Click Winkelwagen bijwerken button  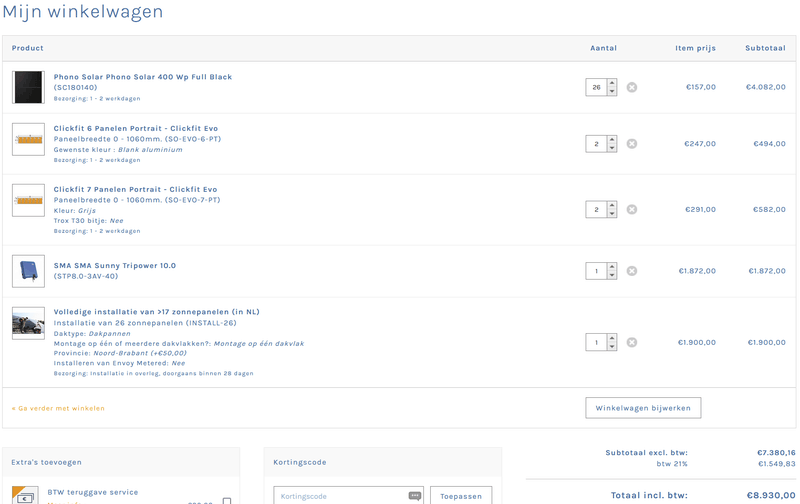(x=643, y=408)
